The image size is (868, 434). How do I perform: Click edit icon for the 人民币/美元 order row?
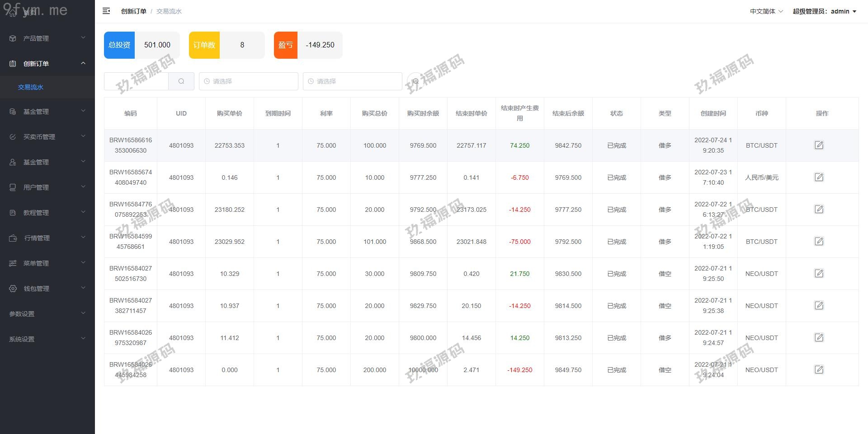(x=819, y=177)
